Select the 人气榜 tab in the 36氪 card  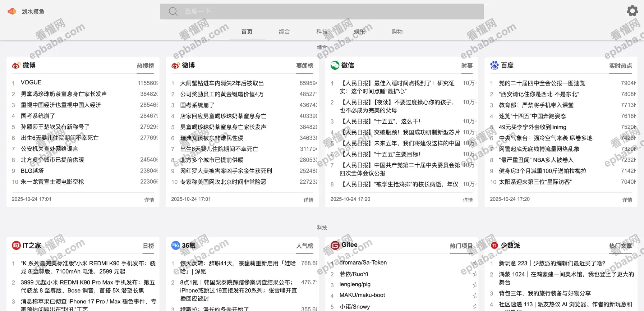pos(305,246)
